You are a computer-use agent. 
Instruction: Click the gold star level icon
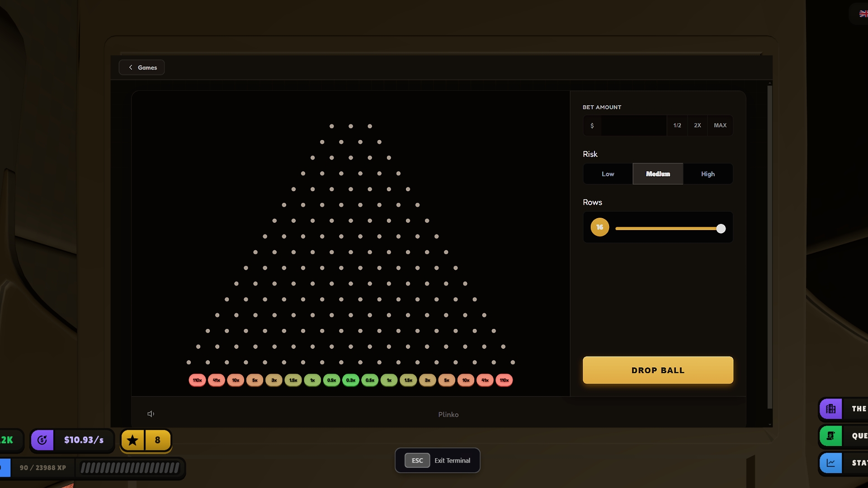coord(132,440)
